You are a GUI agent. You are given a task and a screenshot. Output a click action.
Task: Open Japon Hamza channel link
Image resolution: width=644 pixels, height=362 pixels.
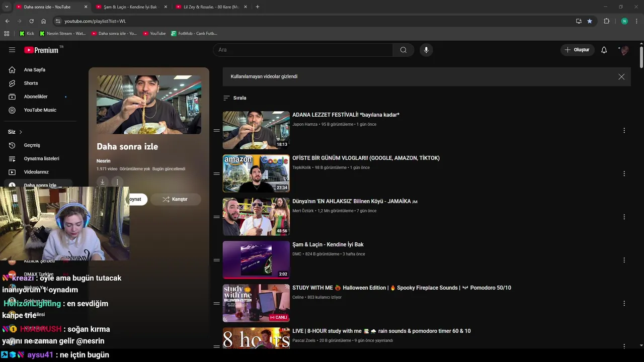point(305,124)
